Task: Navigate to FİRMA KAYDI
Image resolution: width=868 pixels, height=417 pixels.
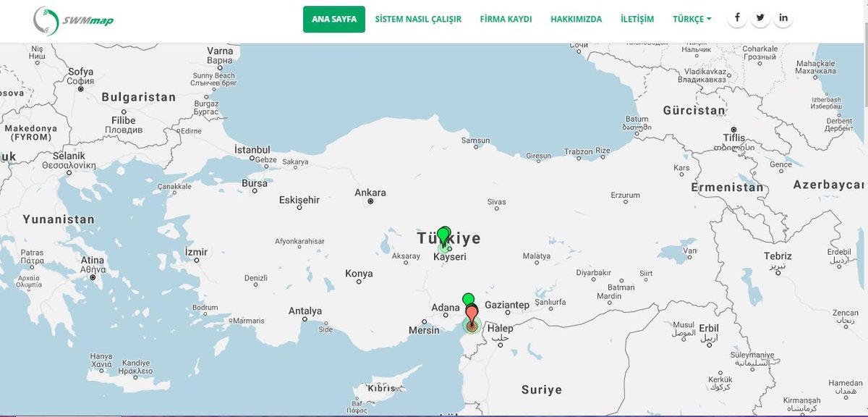Action: pos(506,19)
